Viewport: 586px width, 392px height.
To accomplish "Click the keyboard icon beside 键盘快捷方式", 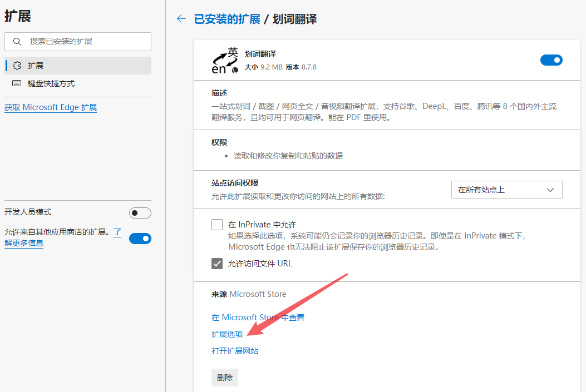I will [x=17, y=83].
